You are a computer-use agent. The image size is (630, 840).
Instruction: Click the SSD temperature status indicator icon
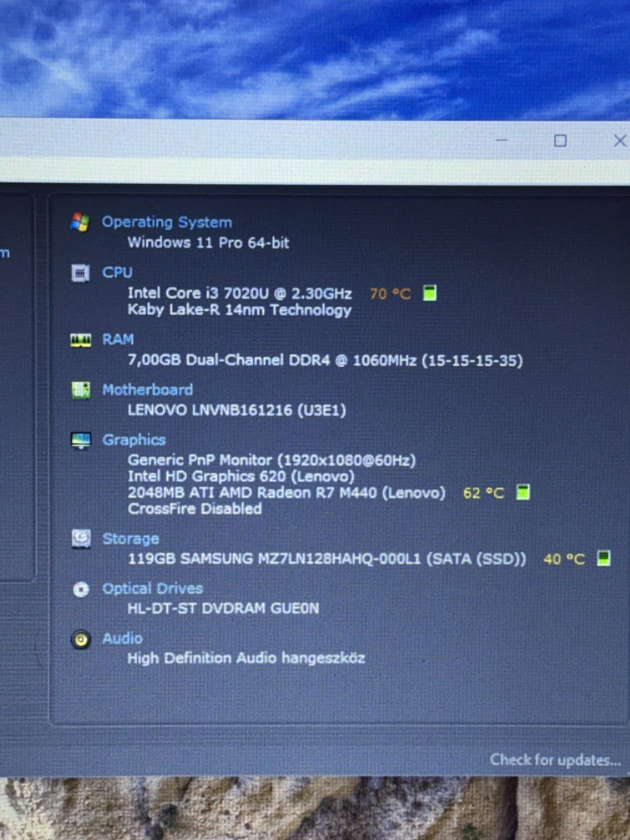(603, 558)
